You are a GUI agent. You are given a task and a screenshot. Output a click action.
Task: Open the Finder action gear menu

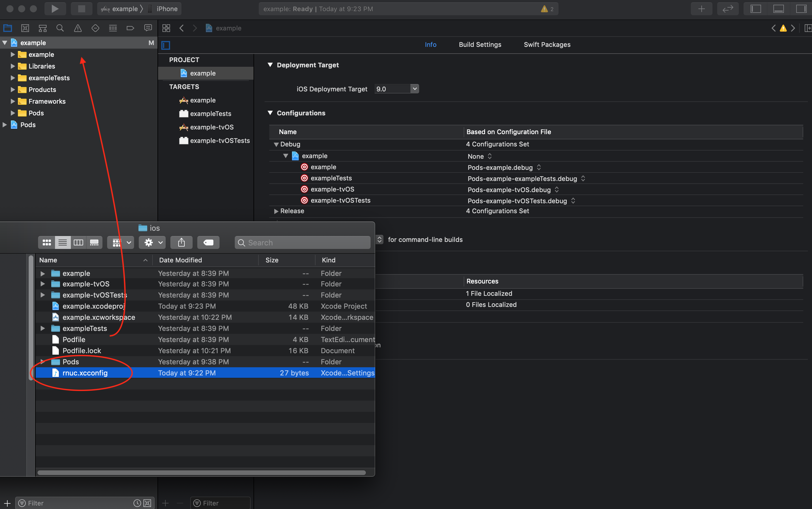click(x=153, y=242)
